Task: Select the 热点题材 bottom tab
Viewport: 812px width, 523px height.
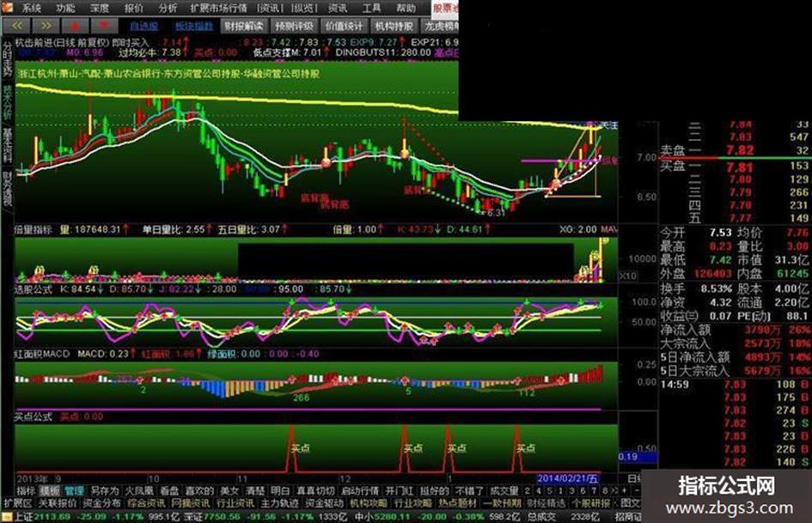Action: tap(458, 502)
